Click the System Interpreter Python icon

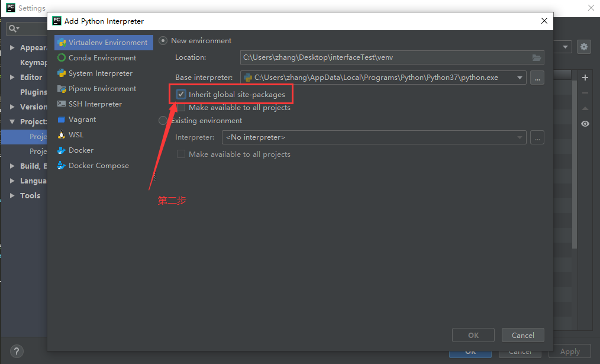pos(61,73)
